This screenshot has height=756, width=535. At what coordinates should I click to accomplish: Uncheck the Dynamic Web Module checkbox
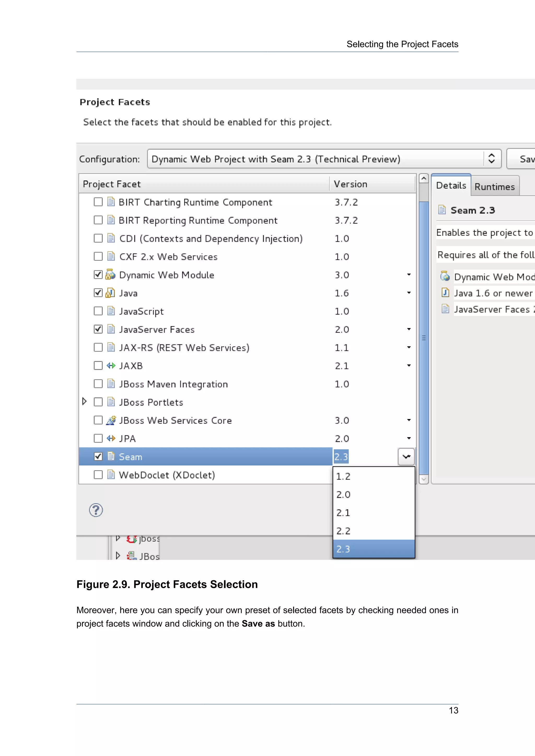point(98,274)
